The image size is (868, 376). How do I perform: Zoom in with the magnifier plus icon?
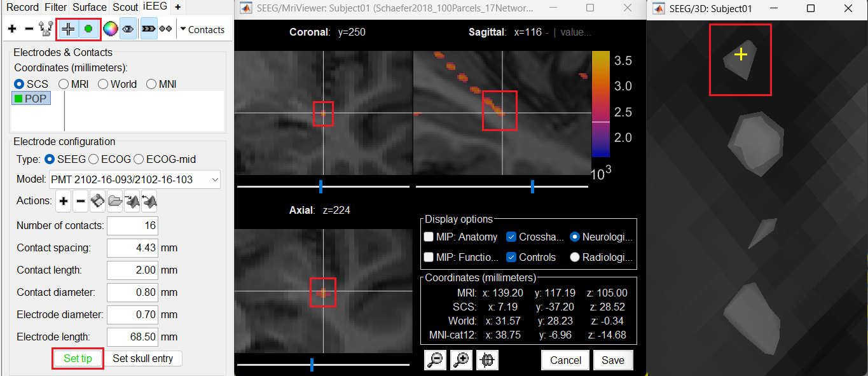coord(461,360)
